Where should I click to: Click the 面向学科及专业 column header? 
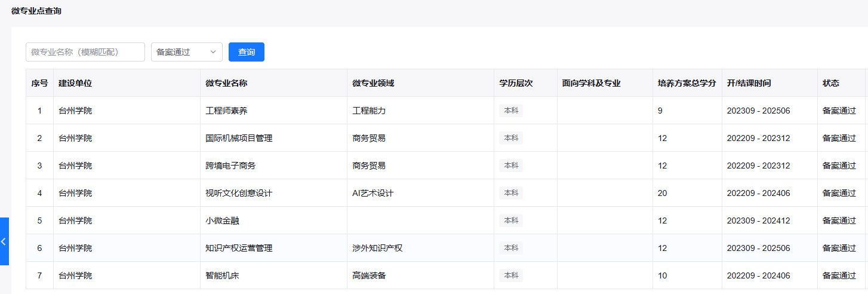[591, 83]
